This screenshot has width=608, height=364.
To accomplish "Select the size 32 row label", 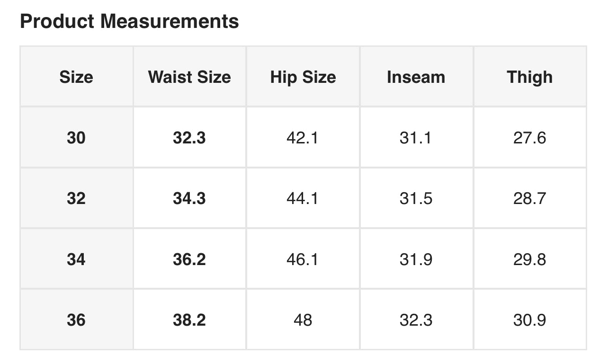I will [76, 198].
